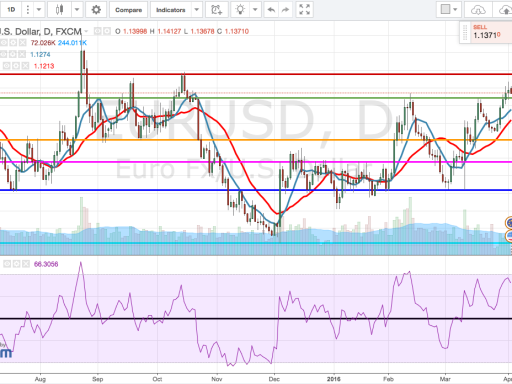This screenshot has width=512, height=384.
Task: Click the high price value 1.14127
Action: 169,31
